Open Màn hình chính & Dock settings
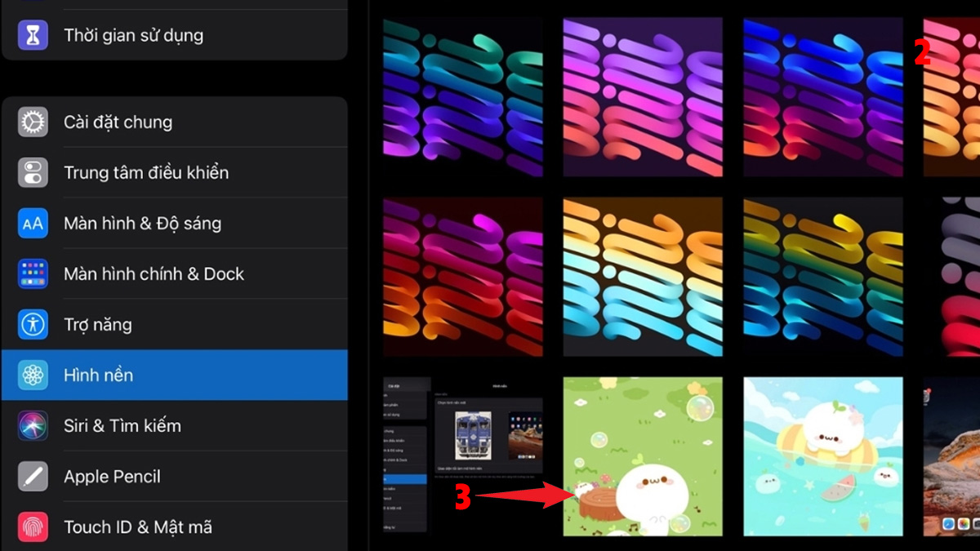 pos(175,274)
